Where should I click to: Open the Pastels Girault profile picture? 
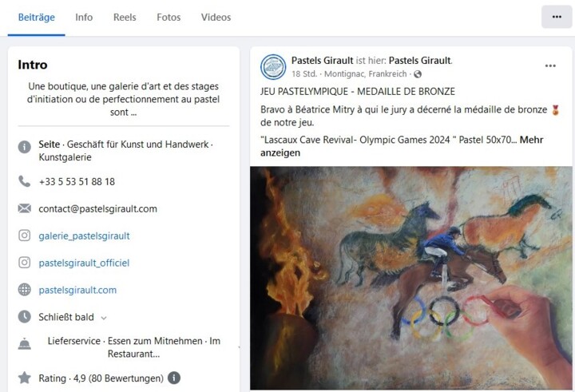pos(273,67)
